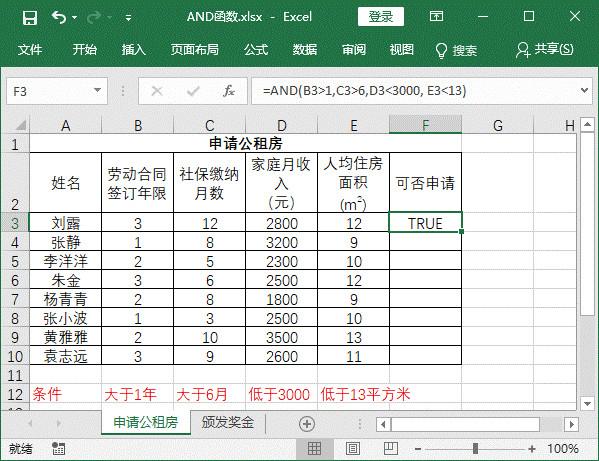The height and width of the screenshot is (461, 599).
Task: Add a new sheet with plus icon
Action: tap(307, 424)
